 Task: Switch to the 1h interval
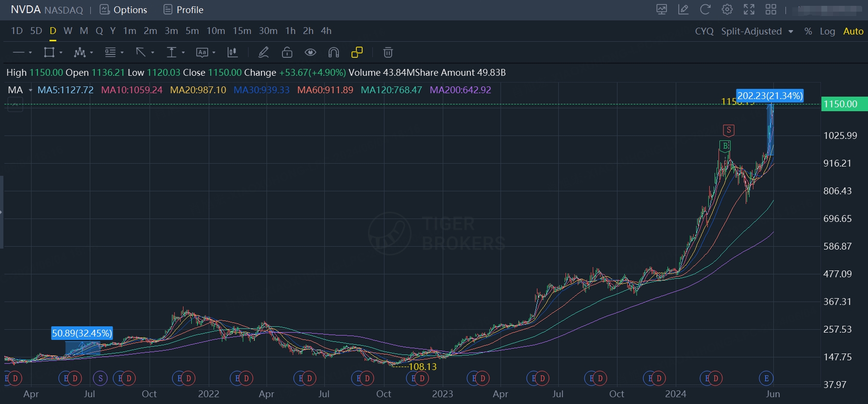click(x=290, y=31)
